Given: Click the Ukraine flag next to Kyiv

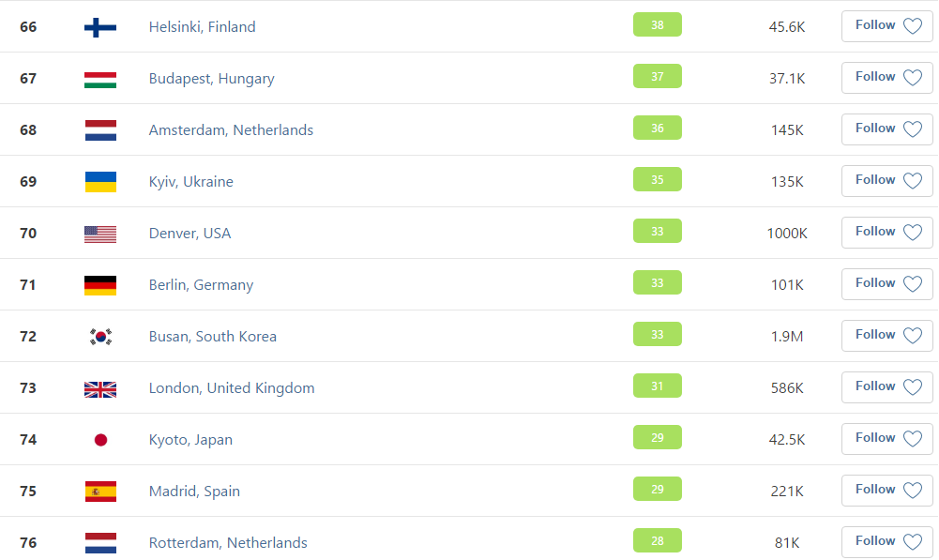Looking at the screenshot, I should point(100,182).
